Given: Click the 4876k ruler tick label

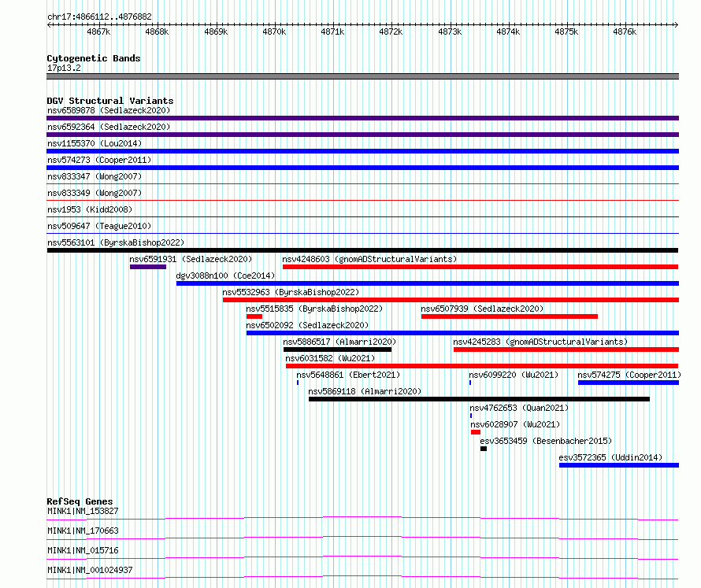Looking at the screenshot, I should point(625,31).
